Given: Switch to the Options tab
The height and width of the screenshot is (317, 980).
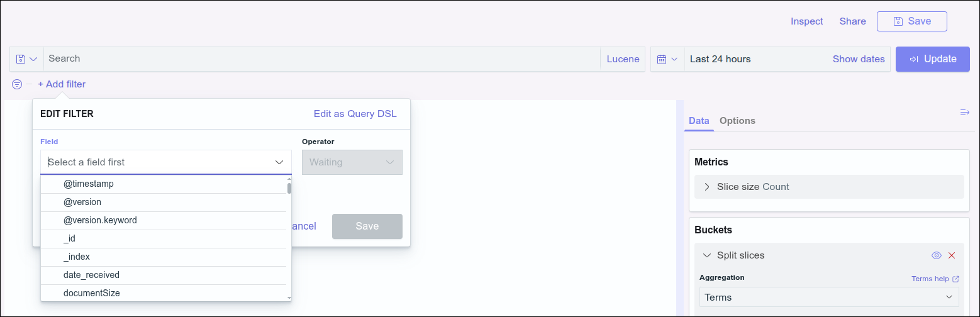Looking at the screenshot, I should [737, 121].
